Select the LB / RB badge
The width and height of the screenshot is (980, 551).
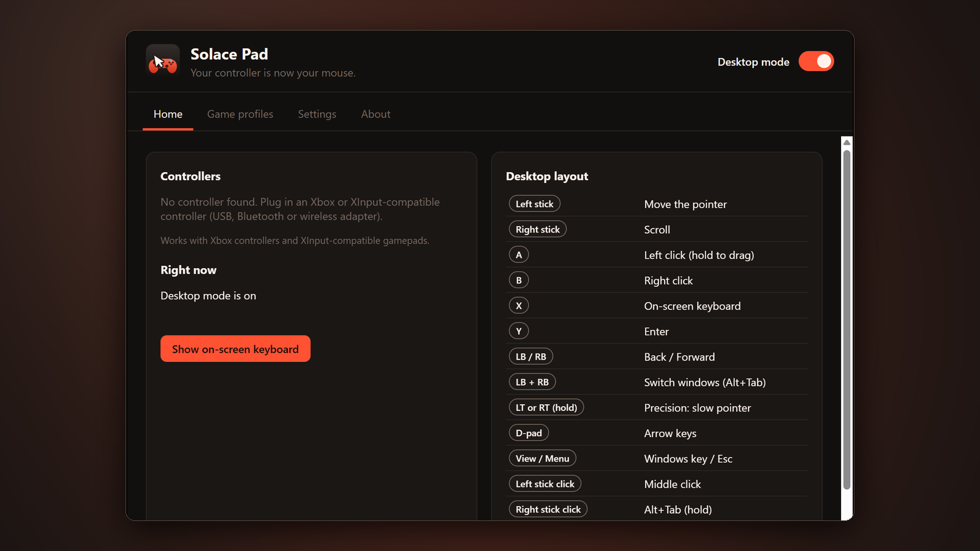(x=531, y=357)
